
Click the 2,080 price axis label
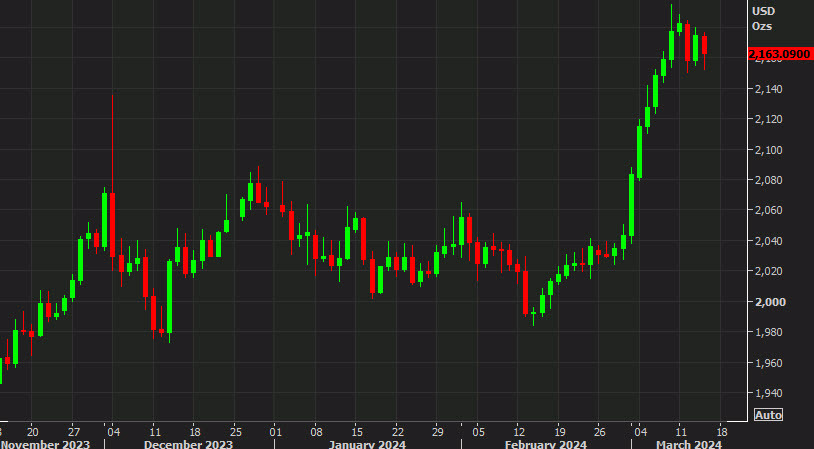coord(768,180)
